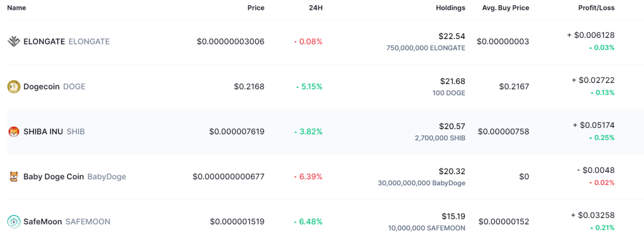Open the Baby Doge Coin name link
This screenshot has width=644, height=239.
[x=54, y=177]
